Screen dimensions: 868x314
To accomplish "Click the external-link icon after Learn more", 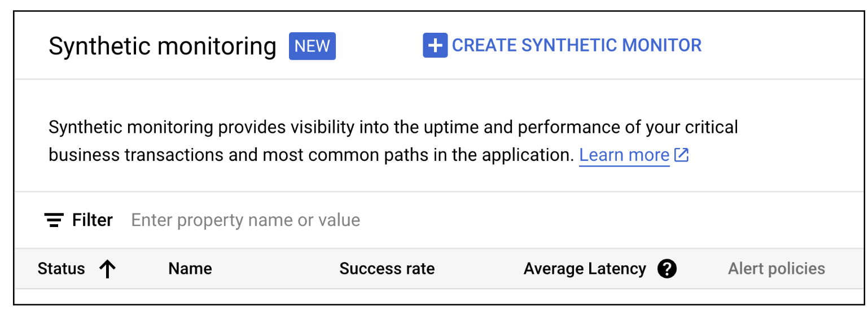I will 682,155.
